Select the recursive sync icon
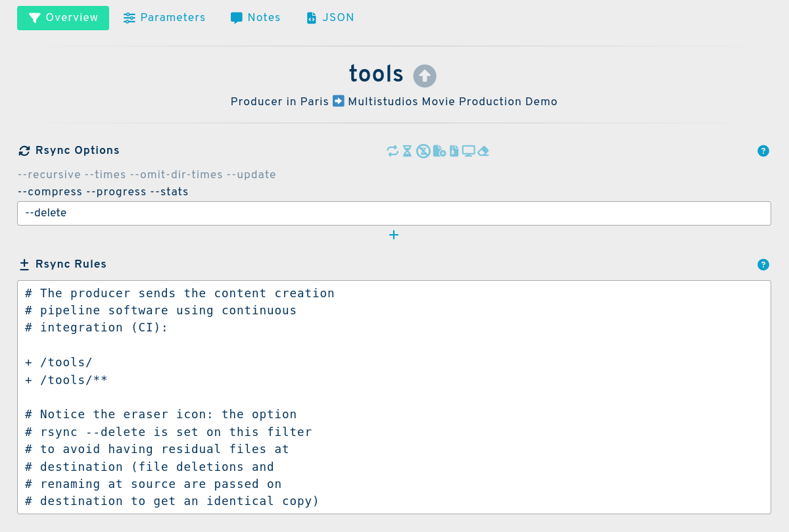This screenshot has width=789, height=532. pos(393,151)
